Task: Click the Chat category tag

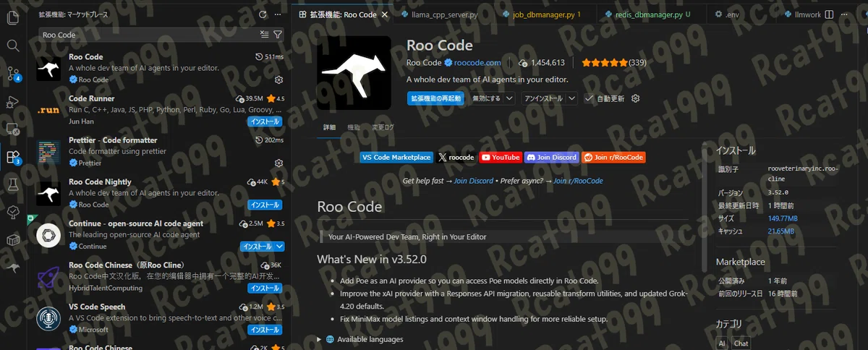Action: click(x=741, y=343)
